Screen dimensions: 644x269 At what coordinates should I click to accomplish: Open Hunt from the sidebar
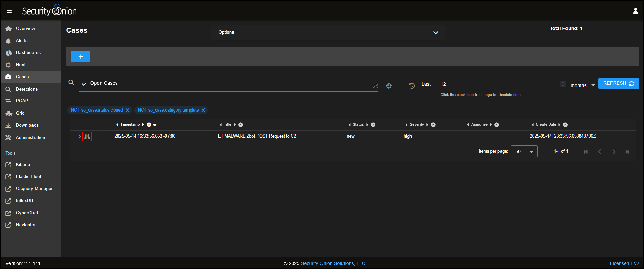click(21, 65)
